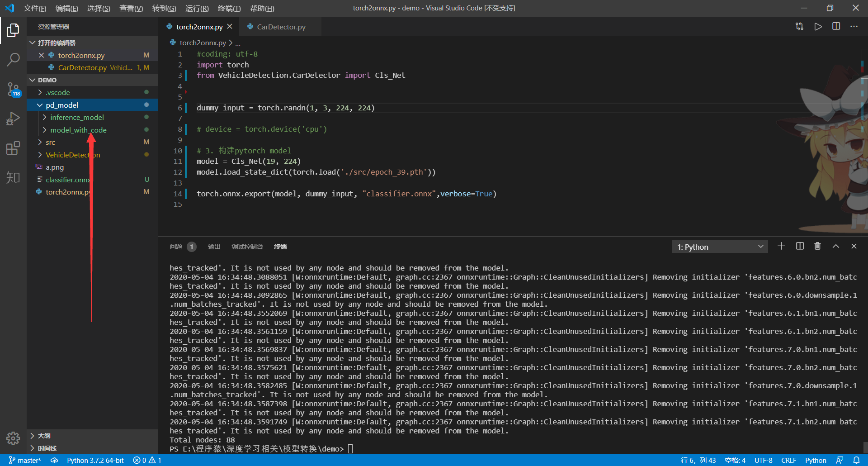This screenshot has width=868, height=466.
Task: Expand the model_with_code folder
Action: pyautogui.click(x=92, y=130)
